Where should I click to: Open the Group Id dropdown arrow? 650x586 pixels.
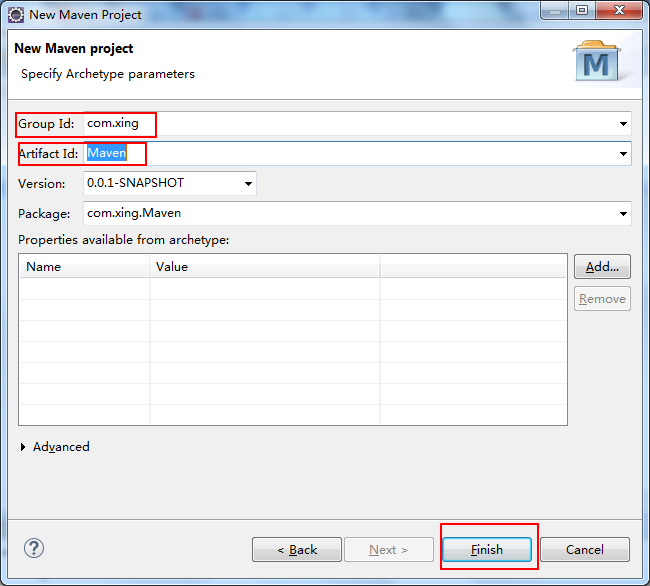click(623, 123)
